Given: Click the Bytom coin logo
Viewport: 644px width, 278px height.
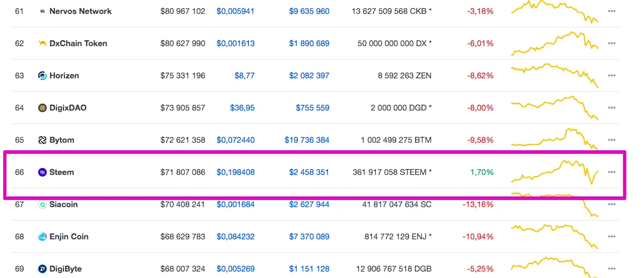Looking at the screenshot, I should [x=42, y=140].
